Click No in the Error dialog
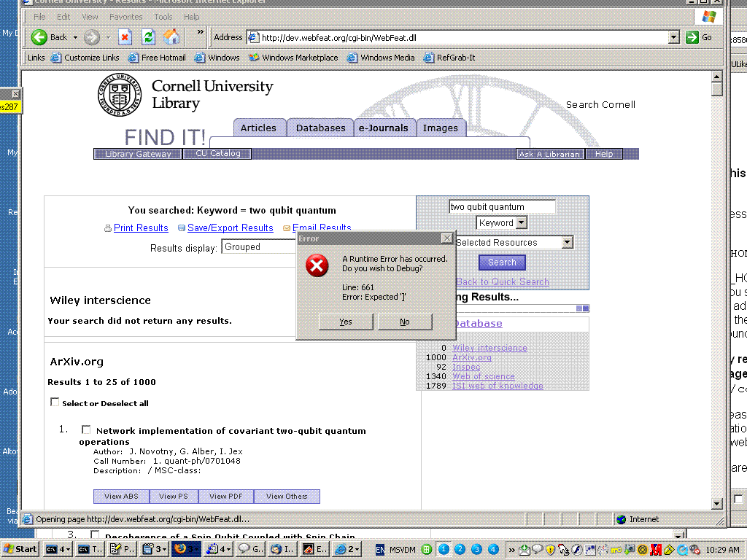Viewport: 747px width, 560px height. click(x=405, y=322)
